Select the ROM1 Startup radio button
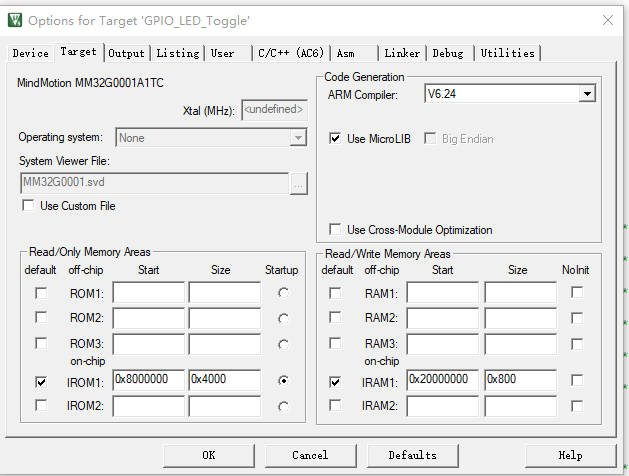The height and width of the screenshot is (476, 629). tap(284, 293)
